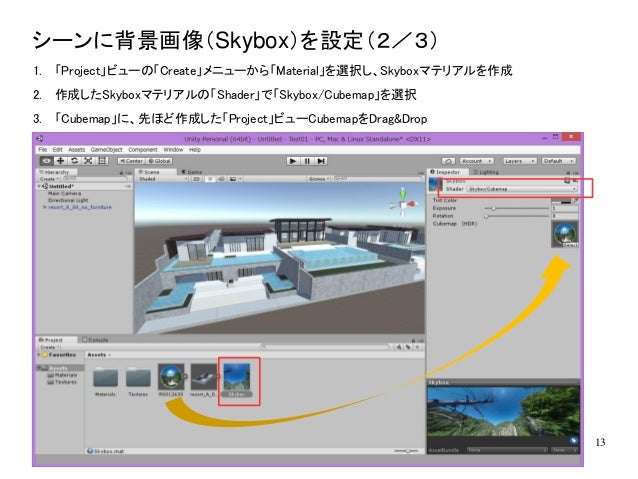Toggle scene audio speaker icon
The image size is (638, 479).
coord(221,179)
